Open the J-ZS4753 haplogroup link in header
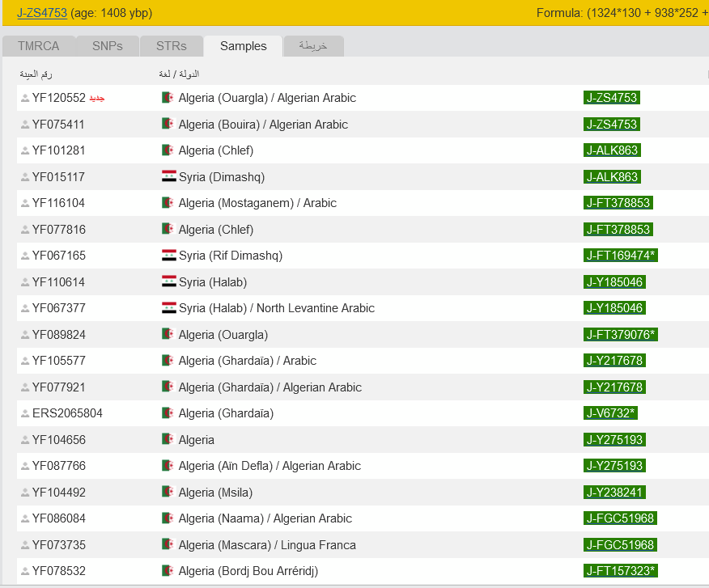The image size is (709, 588). tap(42, 13)
